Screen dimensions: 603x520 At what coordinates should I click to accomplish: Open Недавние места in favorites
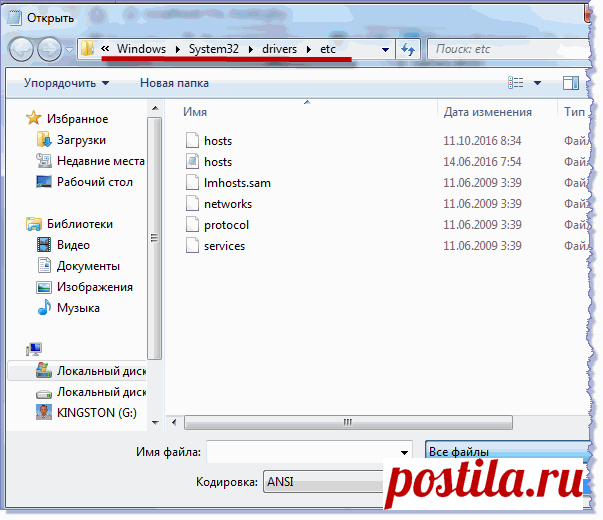tap(91, 161)
